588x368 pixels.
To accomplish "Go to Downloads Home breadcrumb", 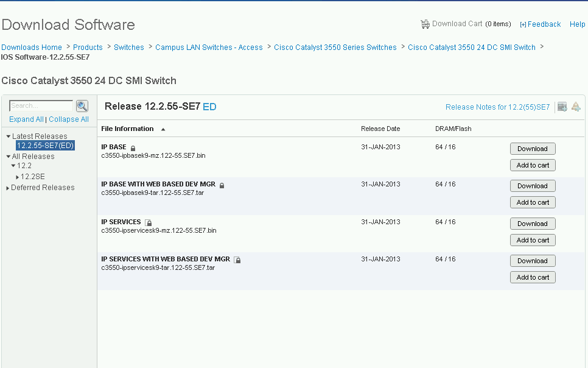I will 32,48.
